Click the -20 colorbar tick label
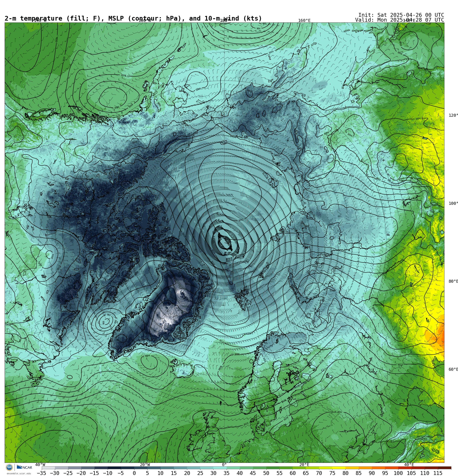The image size is (458, 476). (x=81, y=473)
